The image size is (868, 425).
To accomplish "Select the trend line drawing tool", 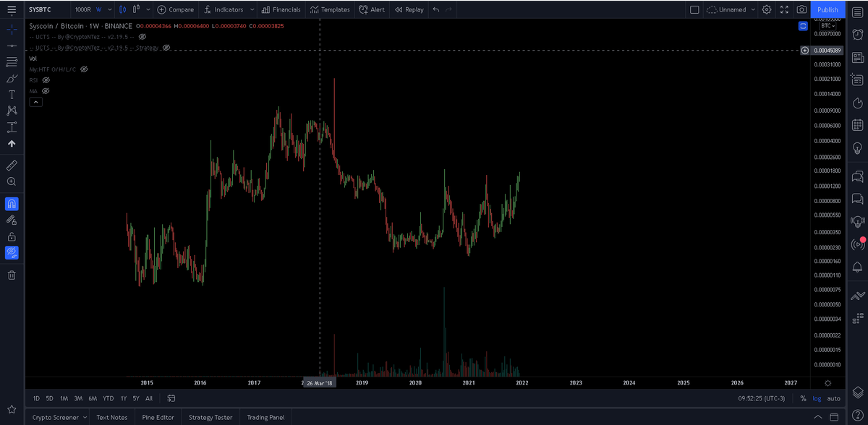I will pos(12,45).
